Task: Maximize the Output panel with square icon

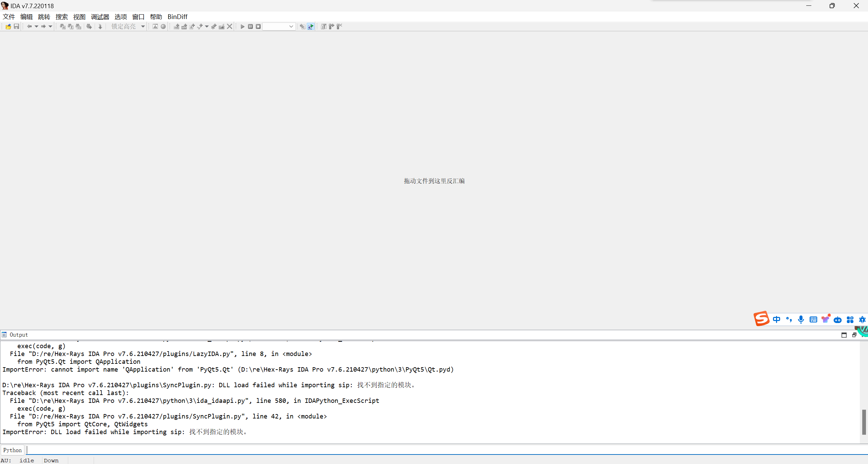Action: (844, 335)
